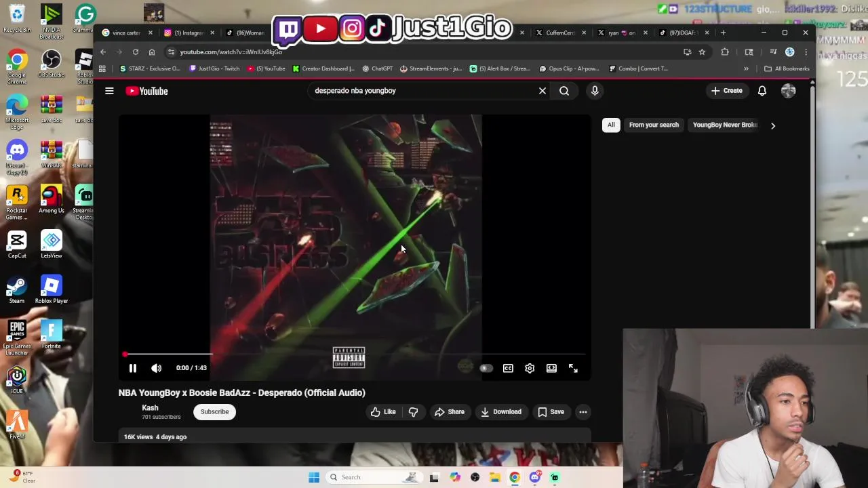Image resolution: width=868 pixels, height=488 pixels.
Task: Open the CapCut desktop shortcut
Action: 17,245
